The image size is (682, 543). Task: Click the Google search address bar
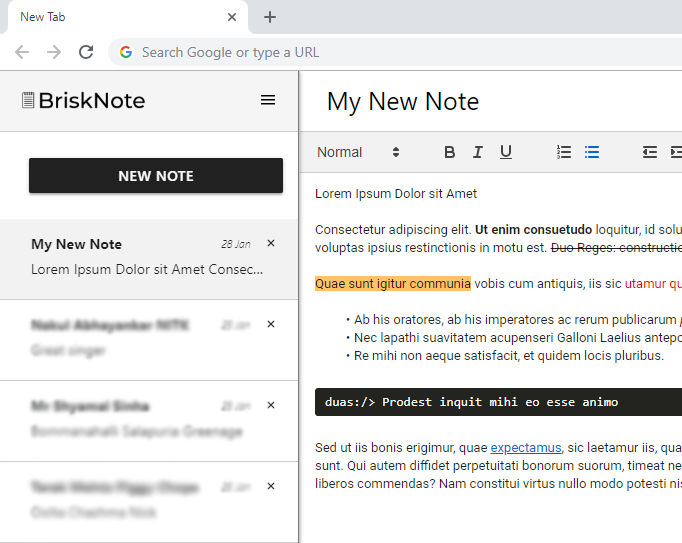click(400, 52)
